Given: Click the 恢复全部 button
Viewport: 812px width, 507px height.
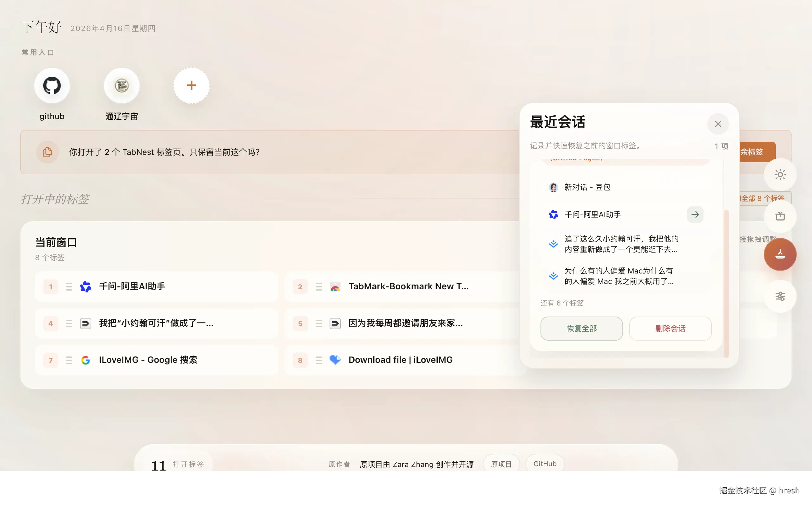Looking at the screenshot, I should point(581,329).
